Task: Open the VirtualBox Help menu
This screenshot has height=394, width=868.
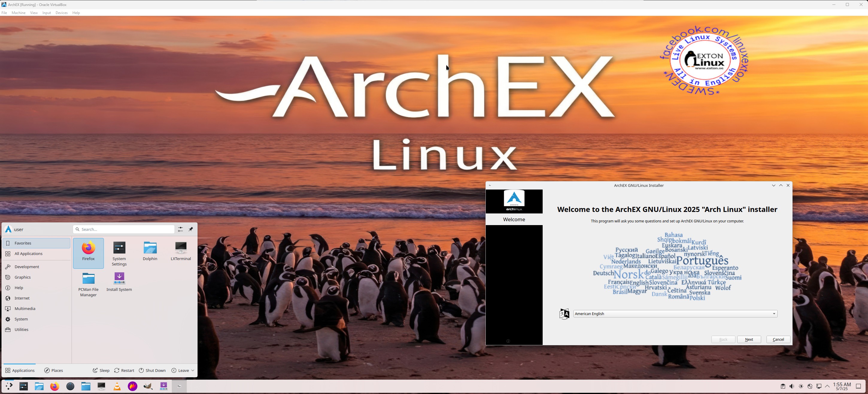Action: click(76, 13)
